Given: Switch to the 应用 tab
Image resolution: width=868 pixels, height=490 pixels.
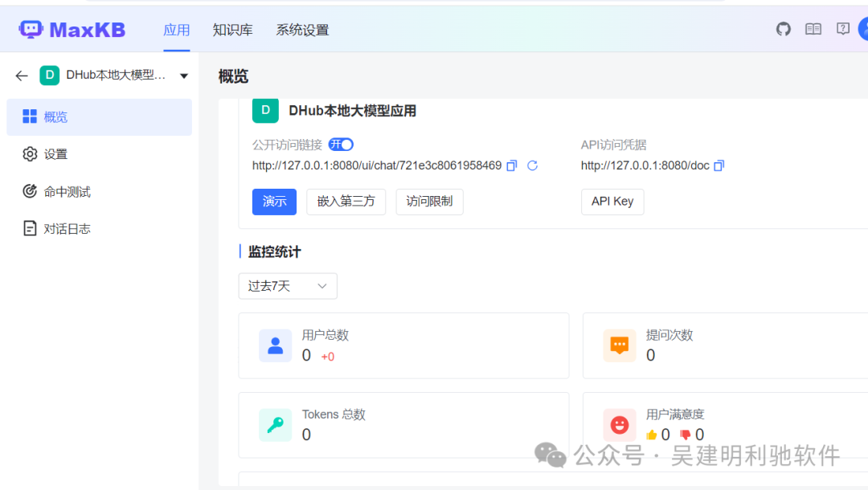Looking at the screenshot, I should pos(177,30).
